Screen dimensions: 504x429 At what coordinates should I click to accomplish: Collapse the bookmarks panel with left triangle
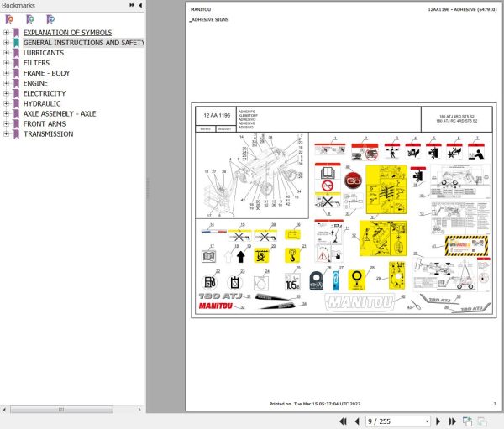coord(140,5)
